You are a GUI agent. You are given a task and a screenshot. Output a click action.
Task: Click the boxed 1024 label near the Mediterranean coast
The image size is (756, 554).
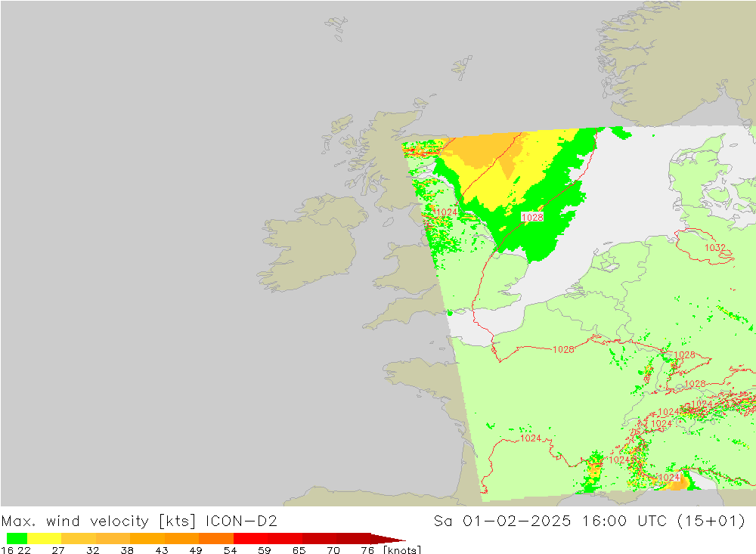[x=669, y=478]
